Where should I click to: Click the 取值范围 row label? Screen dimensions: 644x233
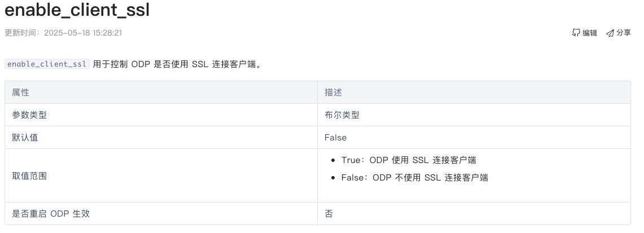point(29,175)
